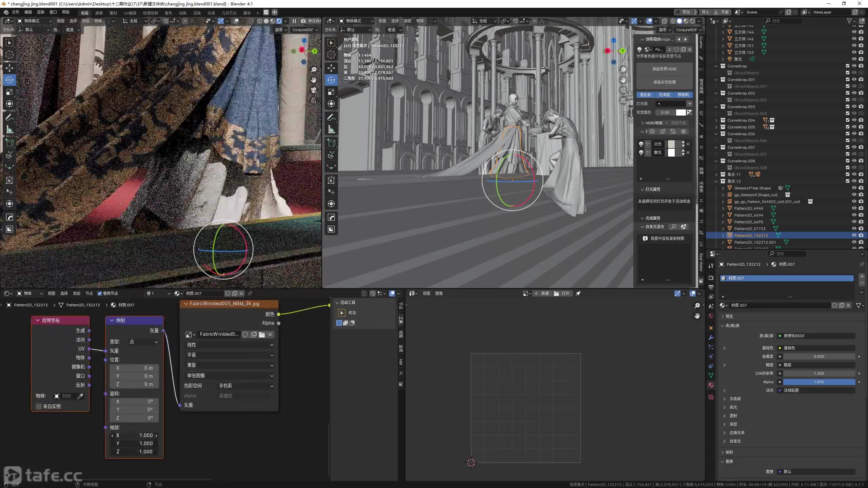Image resolution: width=868 pixels, height=488 pixels.
Task: Toggle the Use Nodes checkbox
Action: point(100,293)
